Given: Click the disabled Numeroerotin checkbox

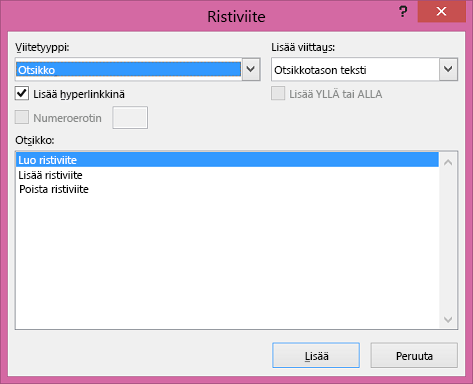Looking at the screenshot, I should (22, 117).
